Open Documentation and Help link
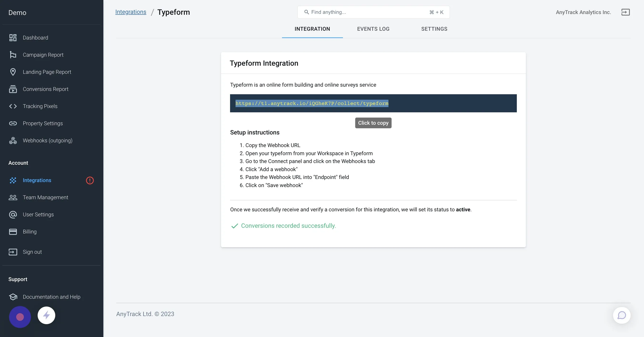Screen dimensions: 644x337 [52, 297]
